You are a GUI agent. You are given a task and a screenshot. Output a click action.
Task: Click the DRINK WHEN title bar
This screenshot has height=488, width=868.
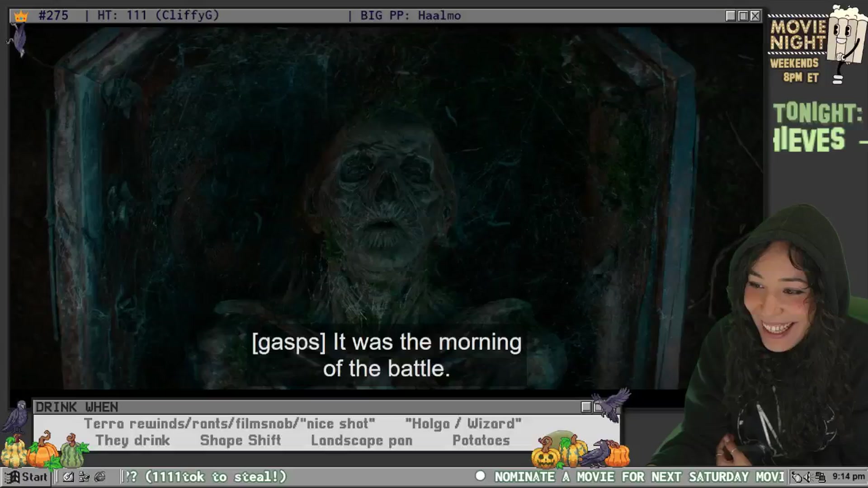tap(307, 407)
